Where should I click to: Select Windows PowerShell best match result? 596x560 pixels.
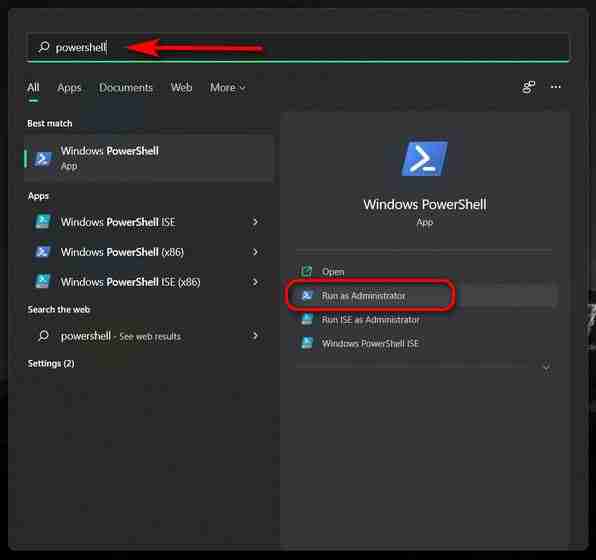[149, 158]
